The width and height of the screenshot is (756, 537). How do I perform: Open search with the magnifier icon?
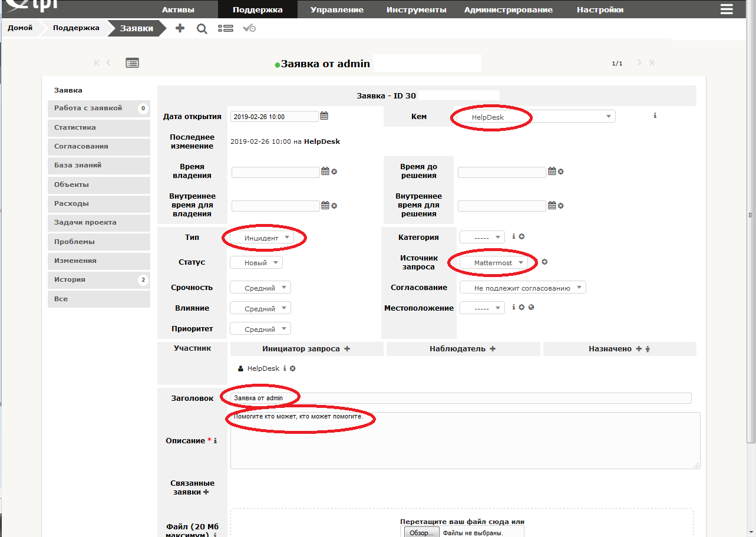pyautogui.click(x=202, y=28)
